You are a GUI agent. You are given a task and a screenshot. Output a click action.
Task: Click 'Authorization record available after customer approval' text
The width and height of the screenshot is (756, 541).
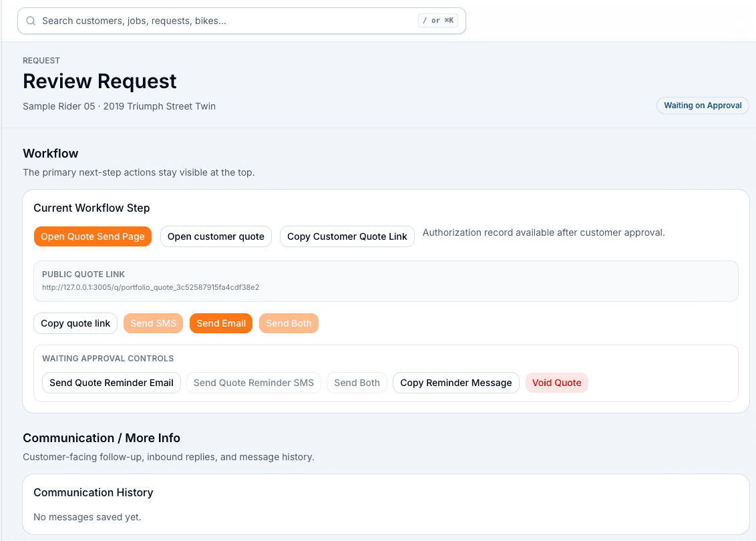pyautogui.click(x=544, y=232)
